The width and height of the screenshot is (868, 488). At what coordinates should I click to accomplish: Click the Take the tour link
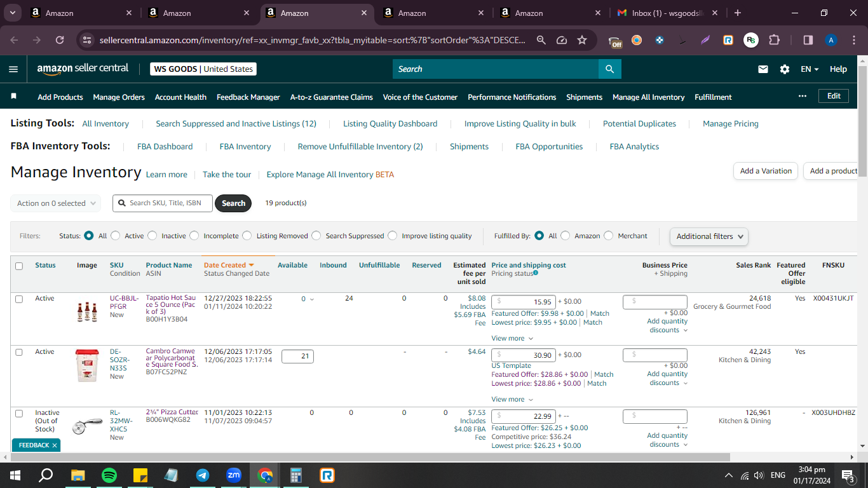pyautogui.click(x=227, y=175)
